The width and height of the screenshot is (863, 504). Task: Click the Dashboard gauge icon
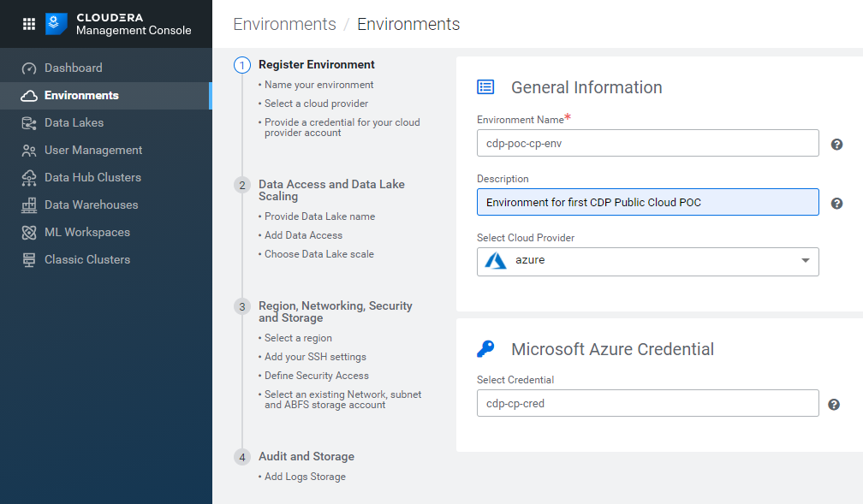(x=29, y=68)
